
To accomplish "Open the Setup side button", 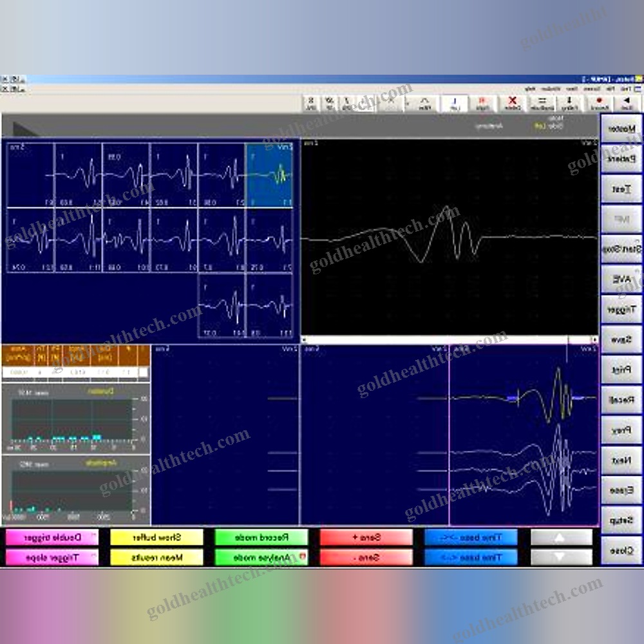I will 621,520.
